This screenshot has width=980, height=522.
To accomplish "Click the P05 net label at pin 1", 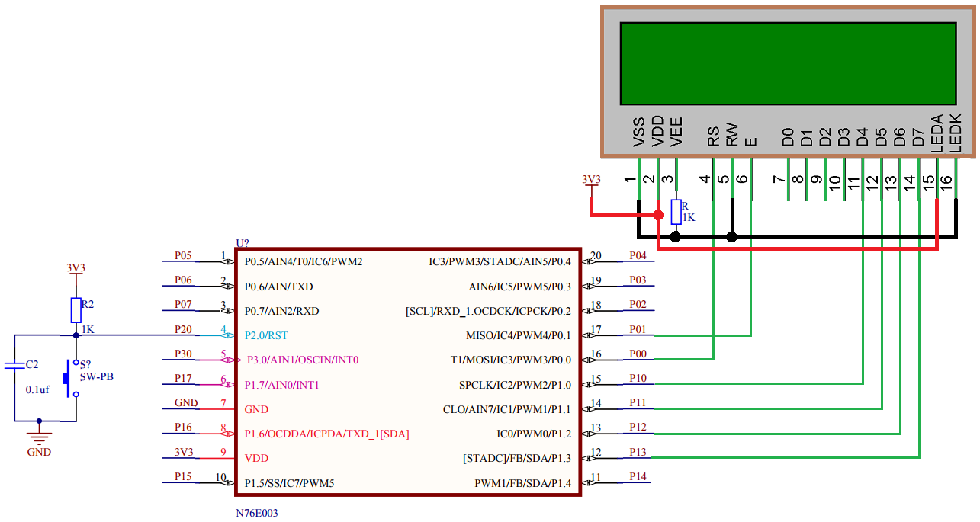I will (x=183, y=256).
